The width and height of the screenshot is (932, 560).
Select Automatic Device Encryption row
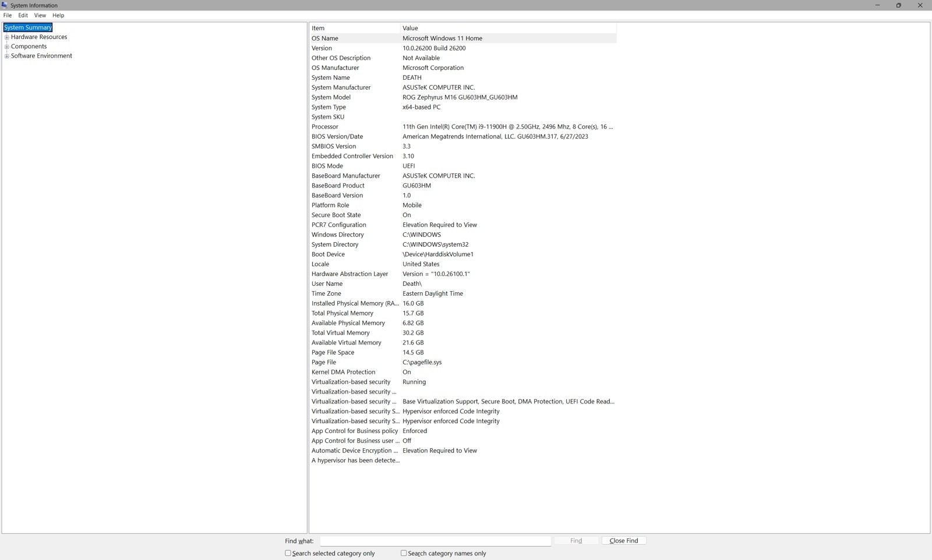pyautogui.click(x=463, y=451)
